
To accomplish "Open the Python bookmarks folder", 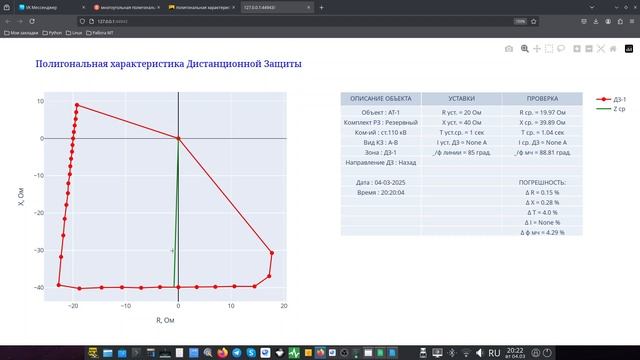I will (x=52, y=33).
